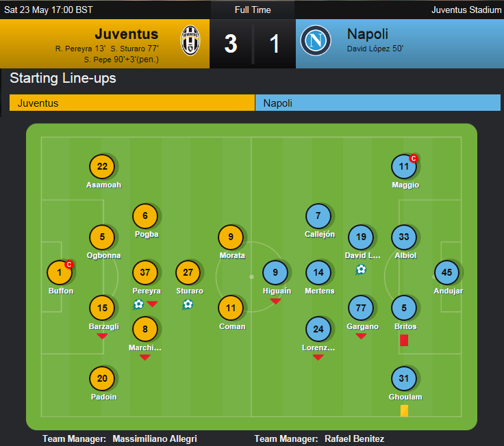Click the captain badge on Buffon's marker
This screenshot has width=504, height=446.
(68, 264)
